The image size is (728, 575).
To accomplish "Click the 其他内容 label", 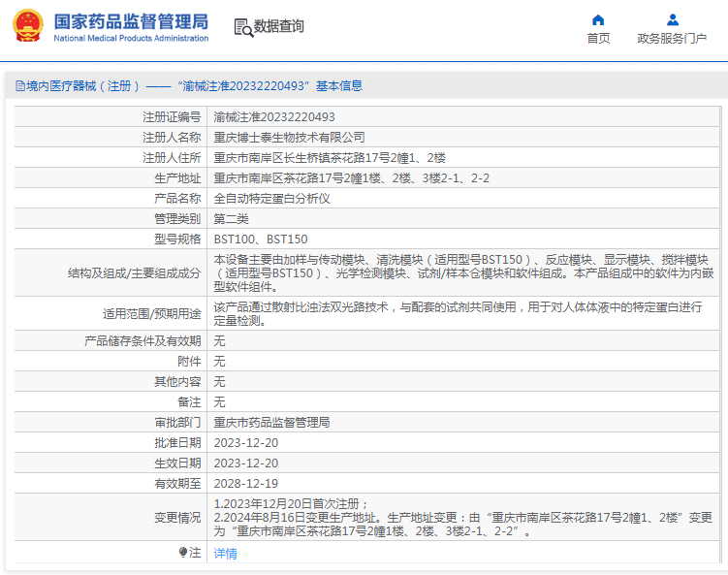I will pyautogui.click(x=177, y=382).
